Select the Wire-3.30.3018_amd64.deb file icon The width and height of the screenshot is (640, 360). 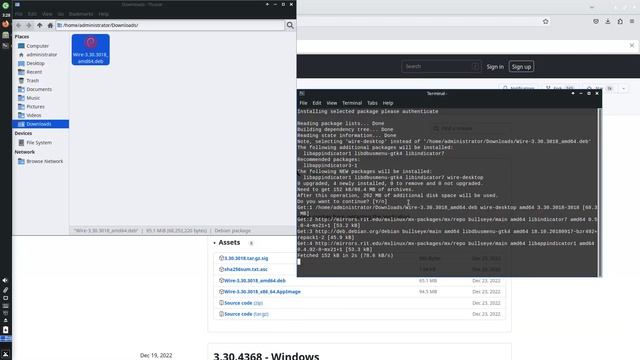pyautogui.click(x=91, y=49)
